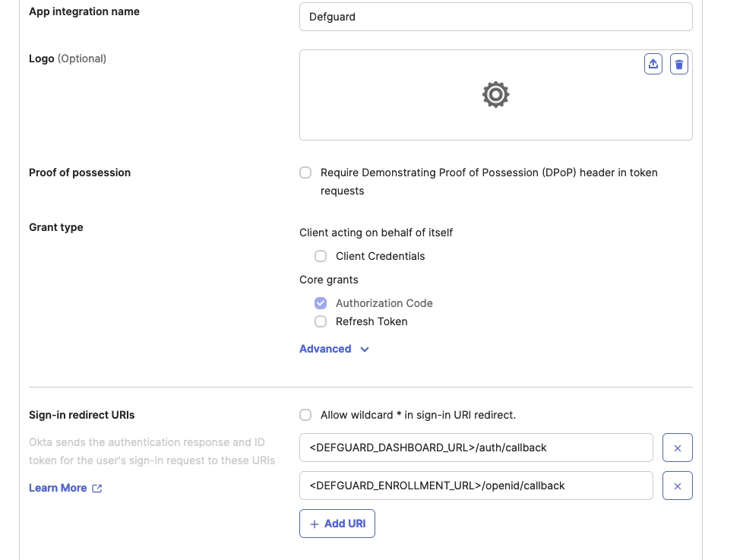The height and width of the screenshot is (560, 743).
Task: Click the external link icon beside Learn More
Action: [x=97, y=488]
